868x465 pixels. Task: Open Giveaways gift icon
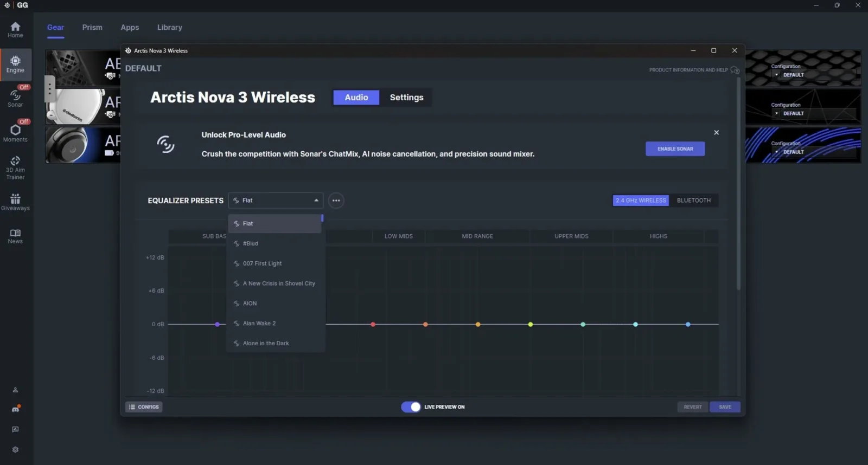click(15, 202)
